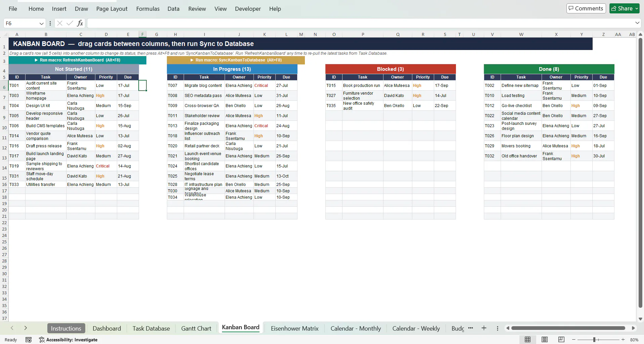Select the In Progress (13) header
644x344 pixels.
[232, 69]
